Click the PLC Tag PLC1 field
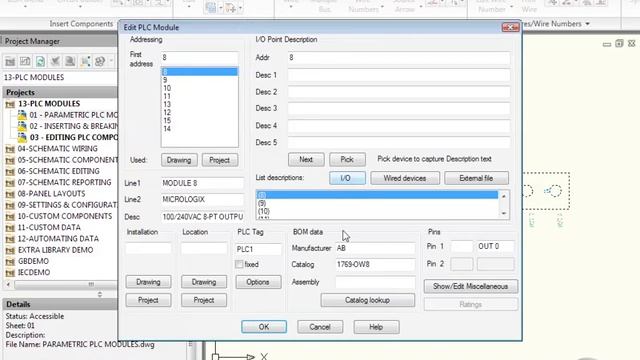The image size is (640, 360). [x=258, y=249]
